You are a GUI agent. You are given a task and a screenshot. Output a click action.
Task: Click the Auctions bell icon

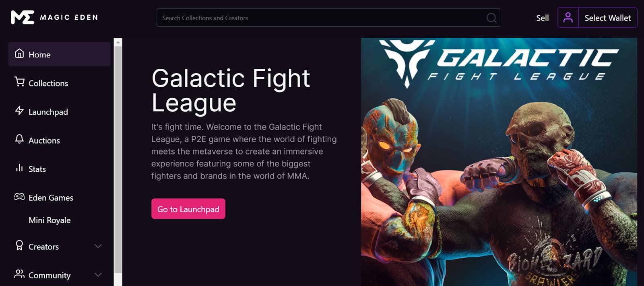pos(19,139)
